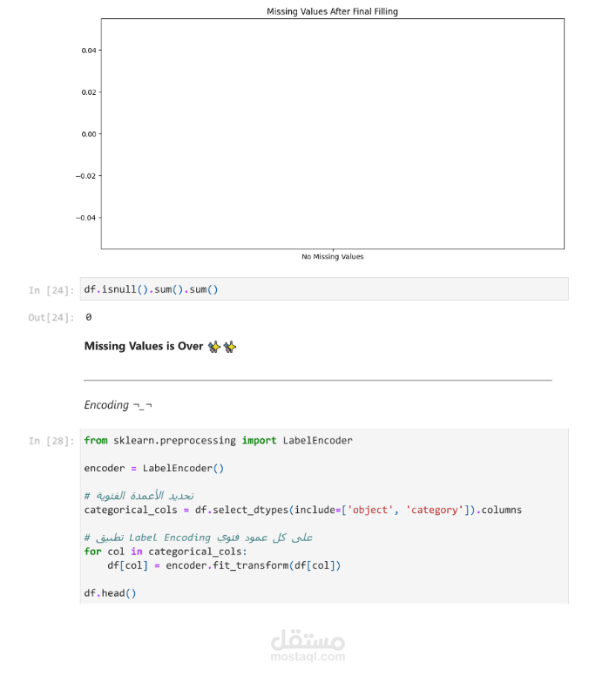The image size is (616, 677).
Task: Click the chart title "Missing Values After Final Filling"
Action: tap(332, 11)
